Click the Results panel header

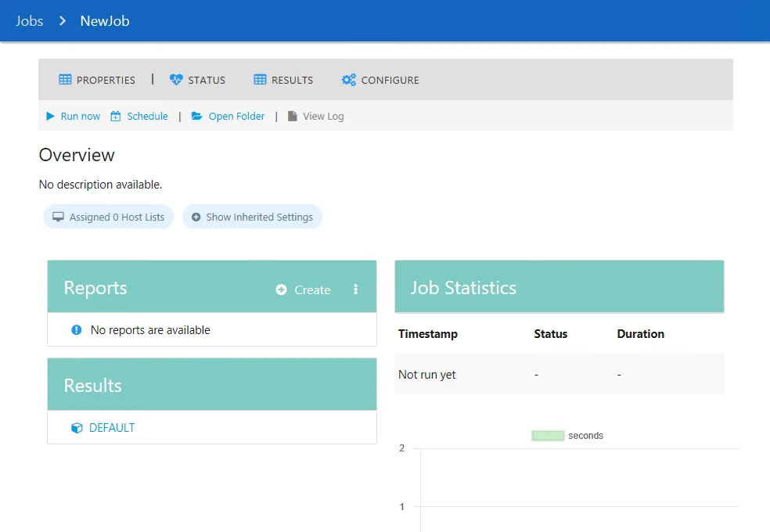212,384
